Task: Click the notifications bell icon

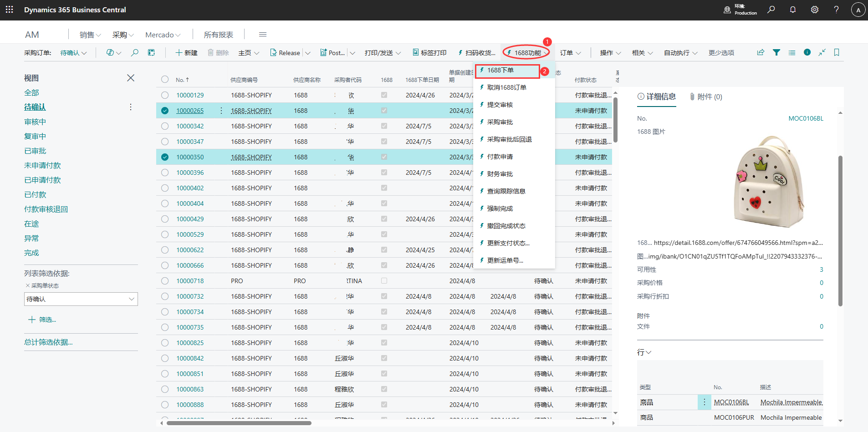Action: [792, 10]
